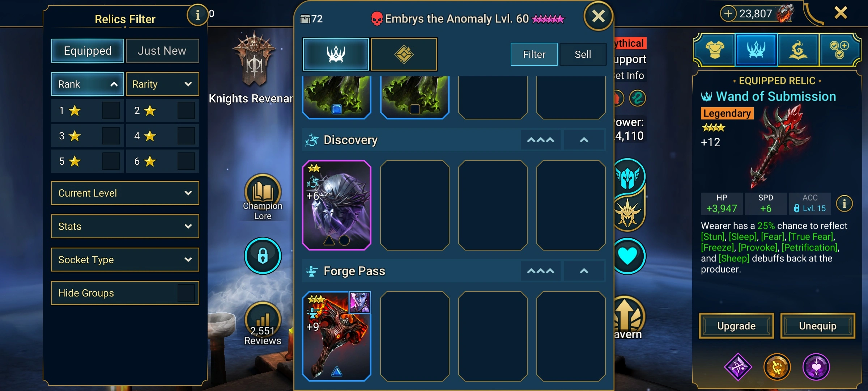Tap the purple diamond relic ability icon

point(738,367)
